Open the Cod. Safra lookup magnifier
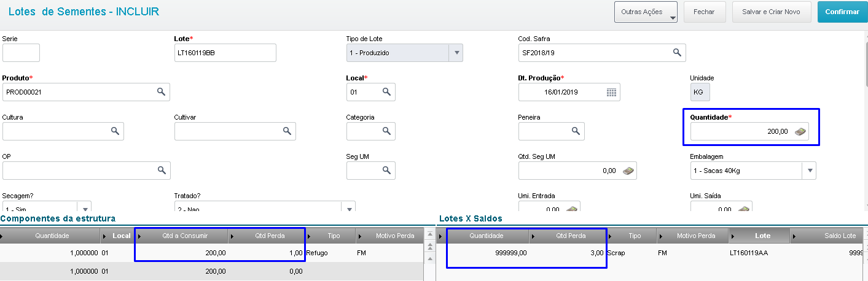Screen dimensions: 868x281 pos(676,53)
